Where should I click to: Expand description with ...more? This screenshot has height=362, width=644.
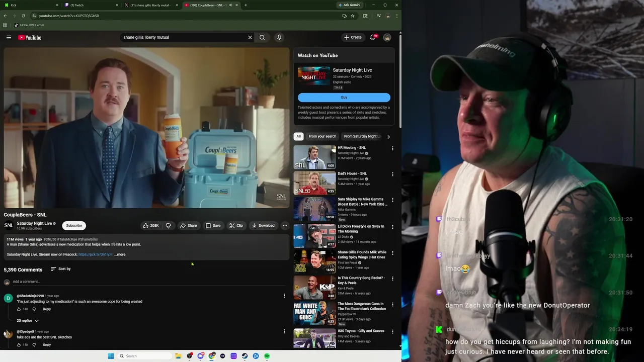click(120, 254)
